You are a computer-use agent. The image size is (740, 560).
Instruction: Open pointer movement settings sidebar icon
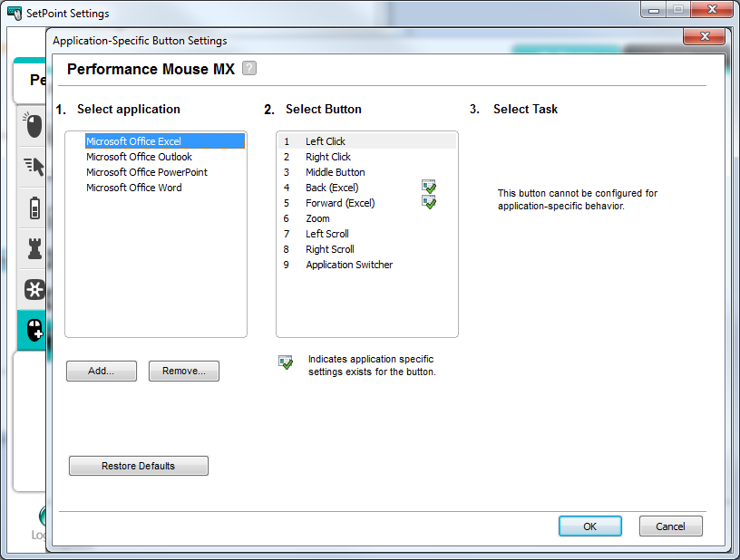(34, 167)
